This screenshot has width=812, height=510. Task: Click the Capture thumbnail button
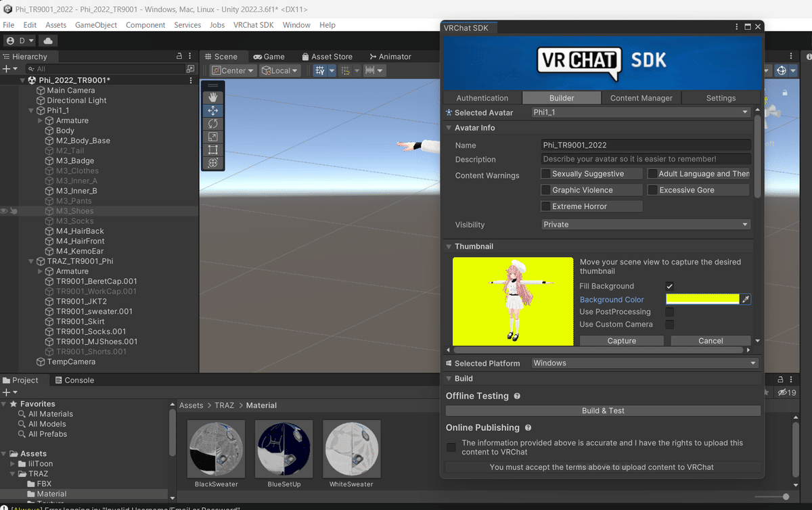(622, 341)
